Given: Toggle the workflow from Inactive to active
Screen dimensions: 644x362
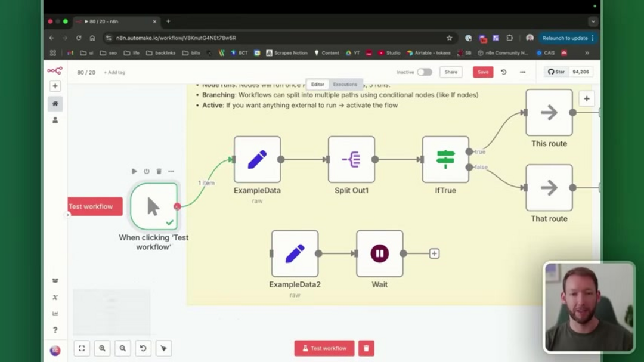Looking at the screenshot, I should click(x=424, y=72).
